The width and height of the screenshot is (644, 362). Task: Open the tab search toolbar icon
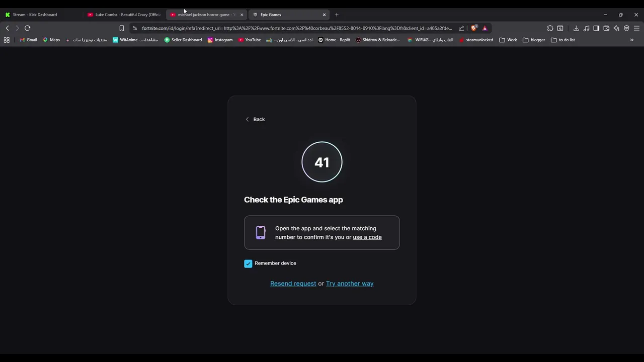click(x=560, y=28)
